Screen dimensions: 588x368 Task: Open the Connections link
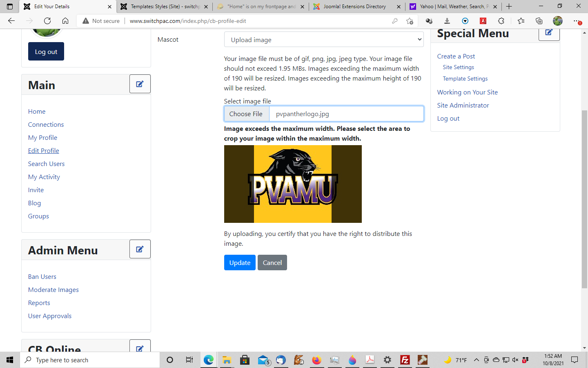[x=46, y=124]
